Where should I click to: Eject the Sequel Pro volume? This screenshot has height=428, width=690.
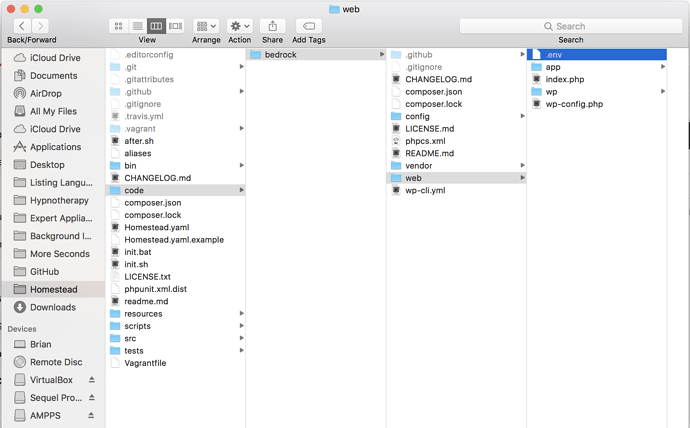coord(92,397)
